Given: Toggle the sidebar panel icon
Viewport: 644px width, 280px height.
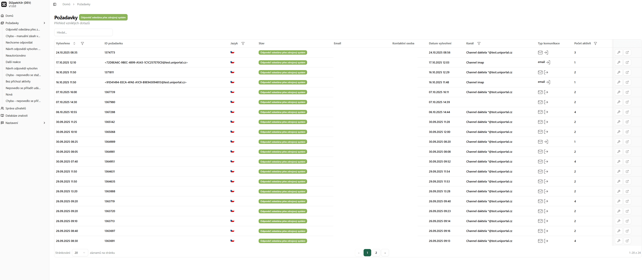Looking at the screenshot, I should (x=55, y=4).
